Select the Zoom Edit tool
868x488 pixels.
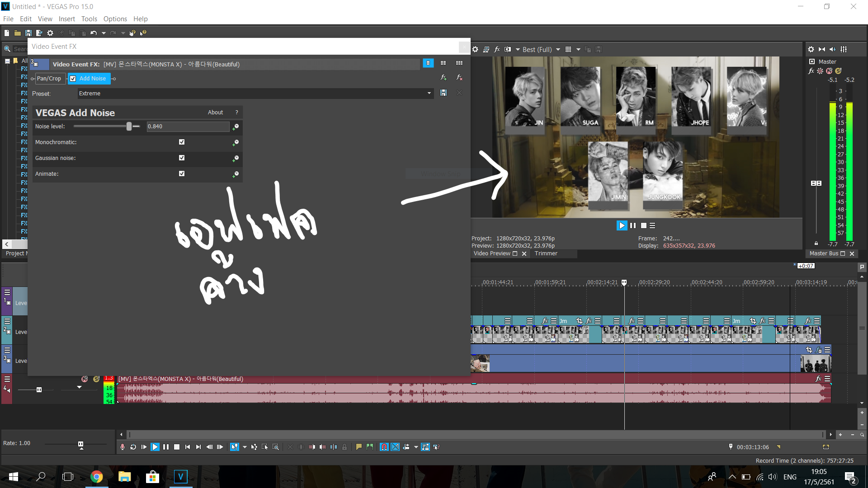pos(276,447)
